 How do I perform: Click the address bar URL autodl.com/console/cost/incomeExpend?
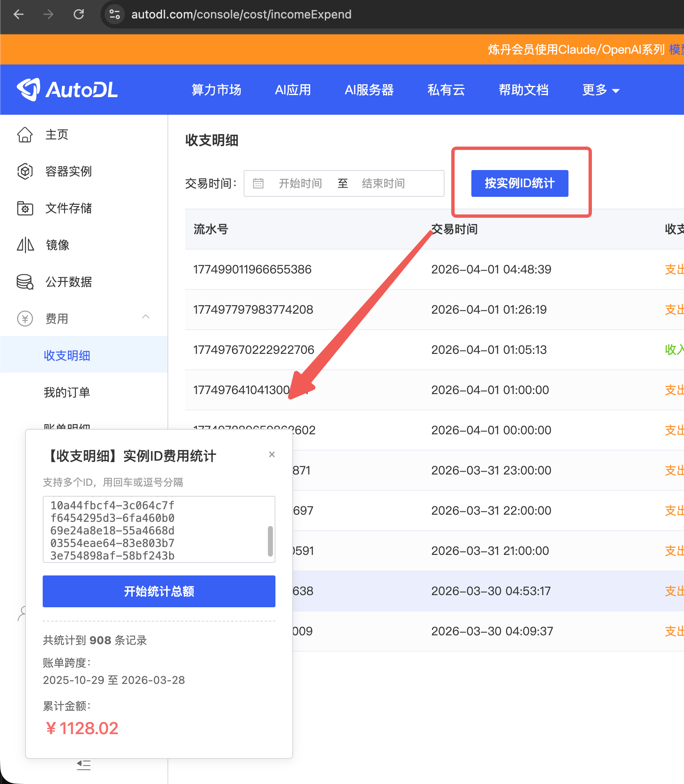[241, 15]
